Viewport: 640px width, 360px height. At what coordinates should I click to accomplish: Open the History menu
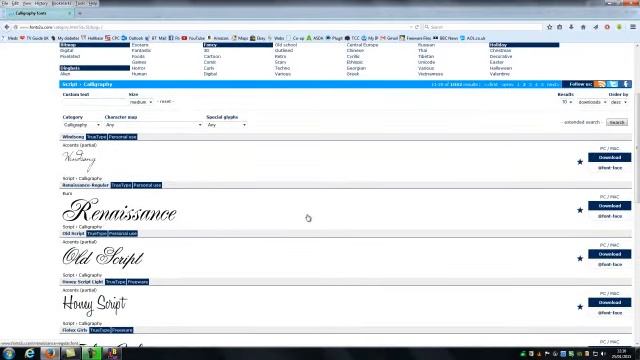click(41, 3)
